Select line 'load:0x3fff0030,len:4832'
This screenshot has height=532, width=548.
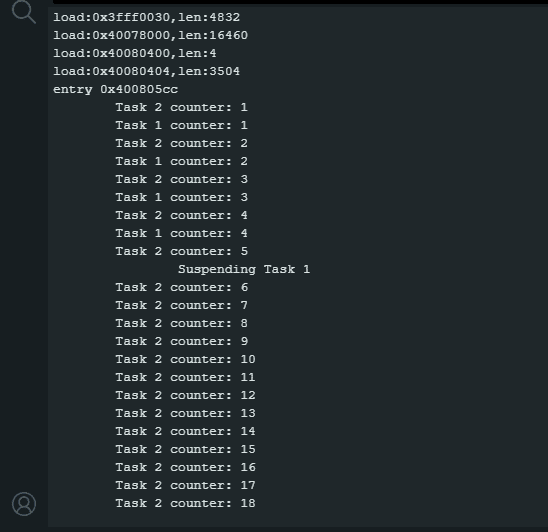(x=146, y=17)
